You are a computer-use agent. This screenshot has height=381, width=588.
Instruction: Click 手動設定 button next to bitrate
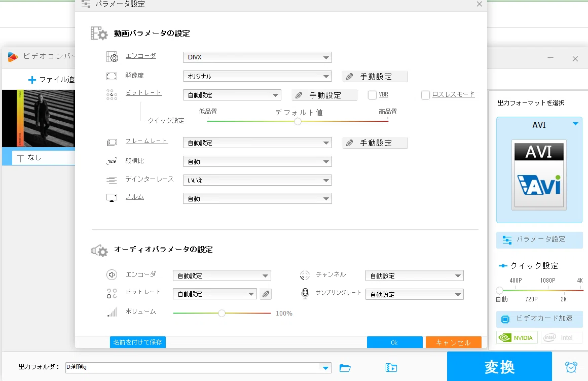click(324, 95)
